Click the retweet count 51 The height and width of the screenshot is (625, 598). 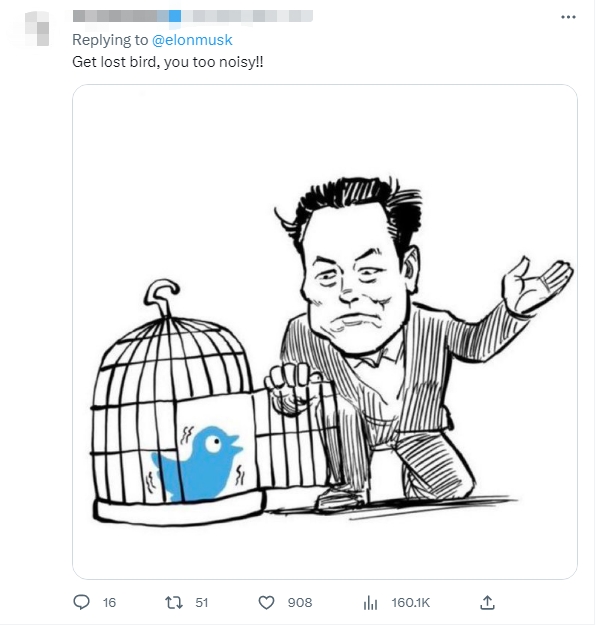202,602
